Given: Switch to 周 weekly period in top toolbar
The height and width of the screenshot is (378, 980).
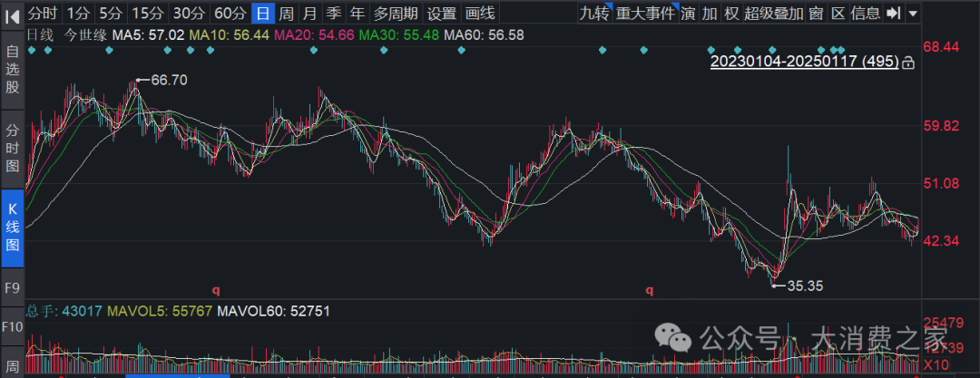Looking at the screenshot, I should (x=286, y=13).
